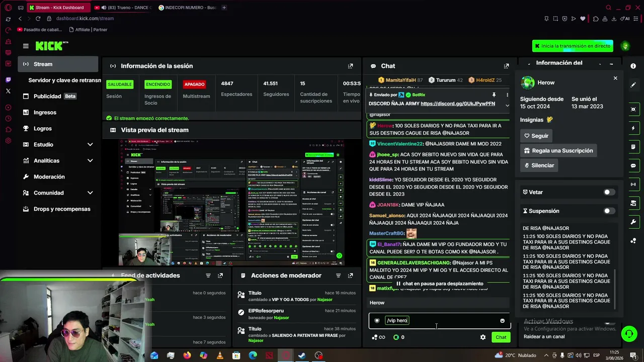Go to Ingresos in the sidebar
The height and width of the screenshot is (362, 644).
tap(58, 113)
